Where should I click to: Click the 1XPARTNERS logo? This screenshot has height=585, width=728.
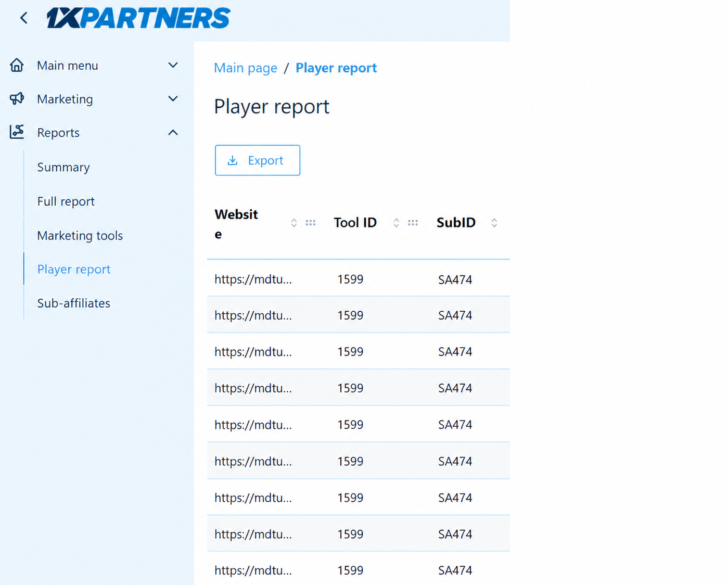tap(138, 18)
